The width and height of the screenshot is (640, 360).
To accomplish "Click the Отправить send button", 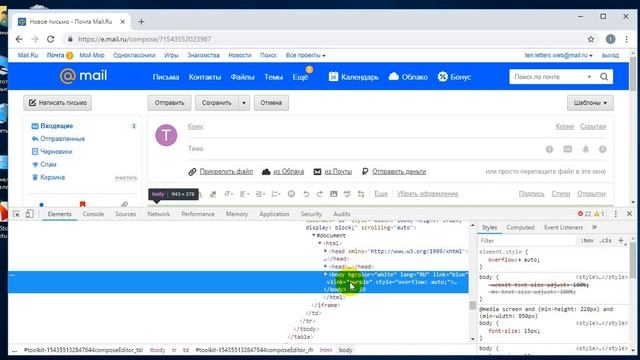I will [x=169, y=103].
